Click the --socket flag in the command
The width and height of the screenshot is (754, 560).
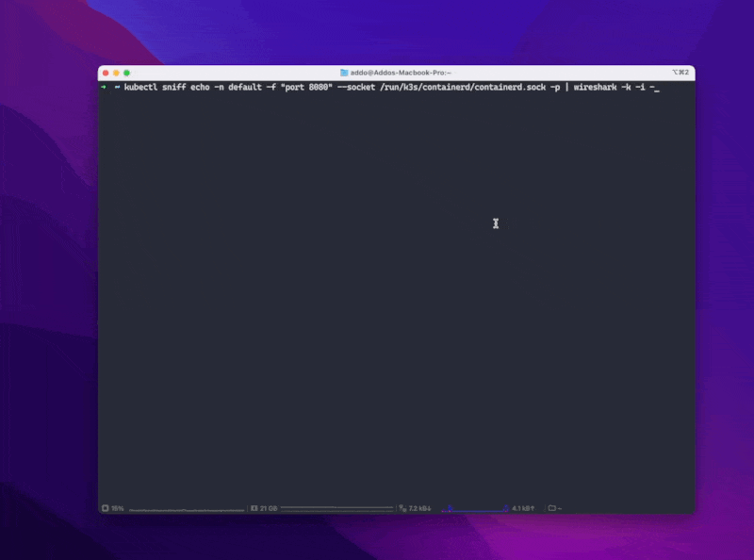tap(356, 87)
